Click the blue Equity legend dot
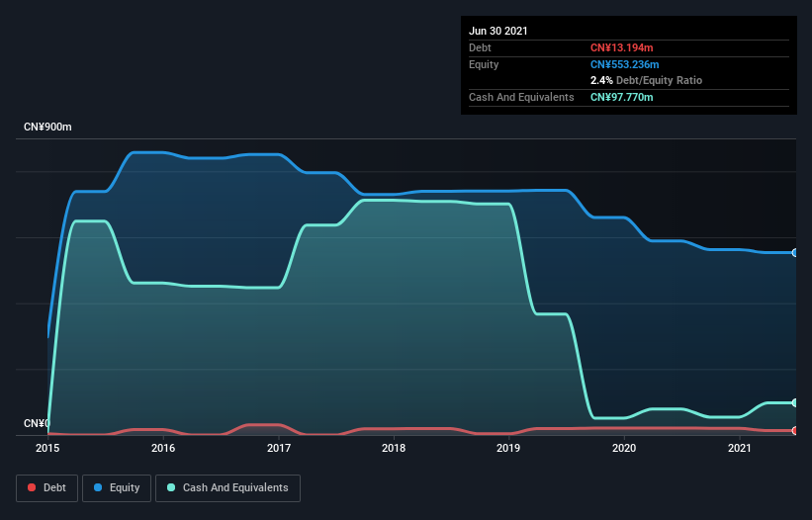 pyautogui.click(x=98, y=487)
